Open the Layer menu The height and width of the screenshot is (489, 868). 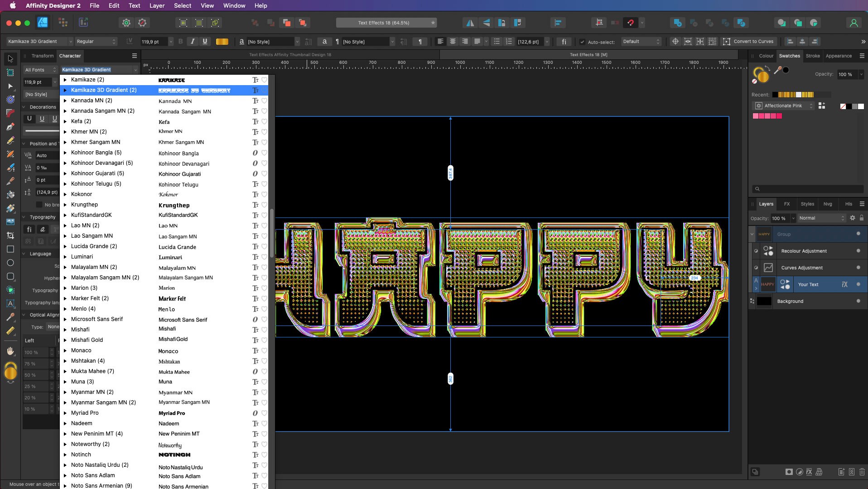[x=157, y=5]
